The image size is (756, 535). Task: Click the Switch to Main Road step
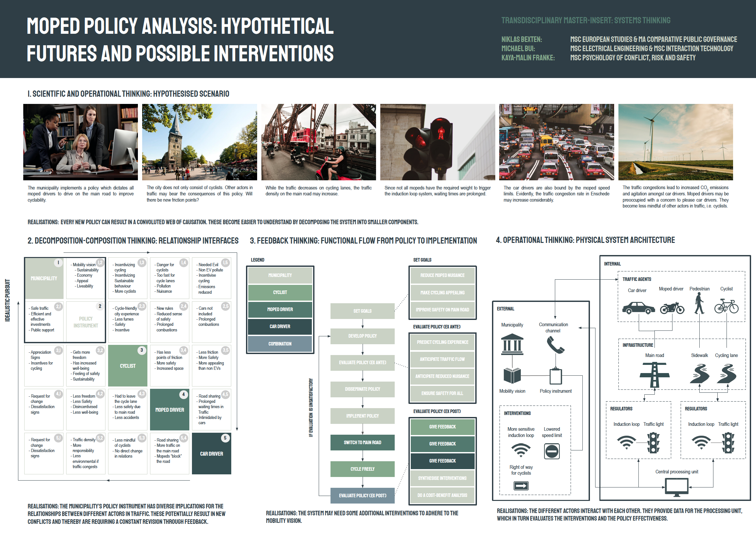[363, 443]
